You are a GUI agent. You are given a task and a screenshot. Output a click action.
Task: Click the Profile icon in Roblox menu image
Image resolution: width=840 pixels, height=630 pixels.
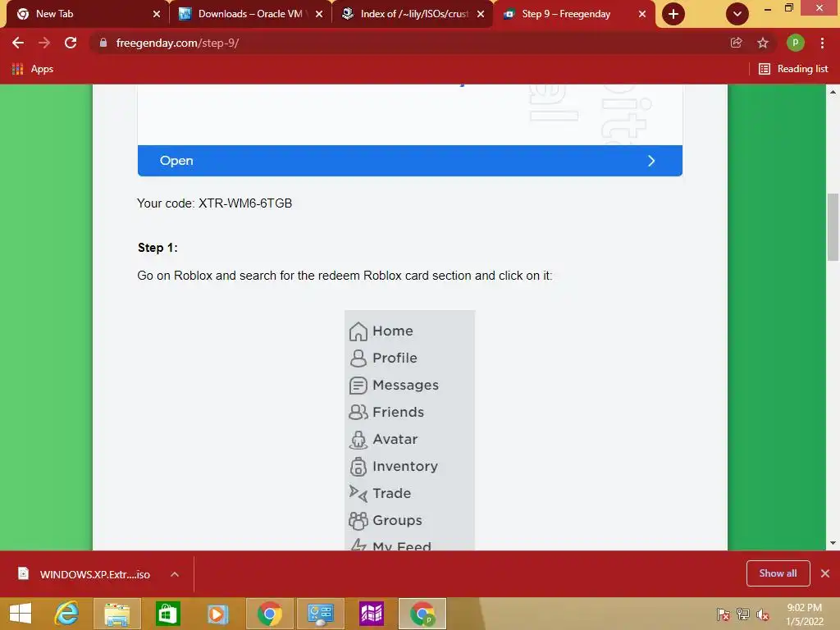pyautogui.click(x=358, y=358)
